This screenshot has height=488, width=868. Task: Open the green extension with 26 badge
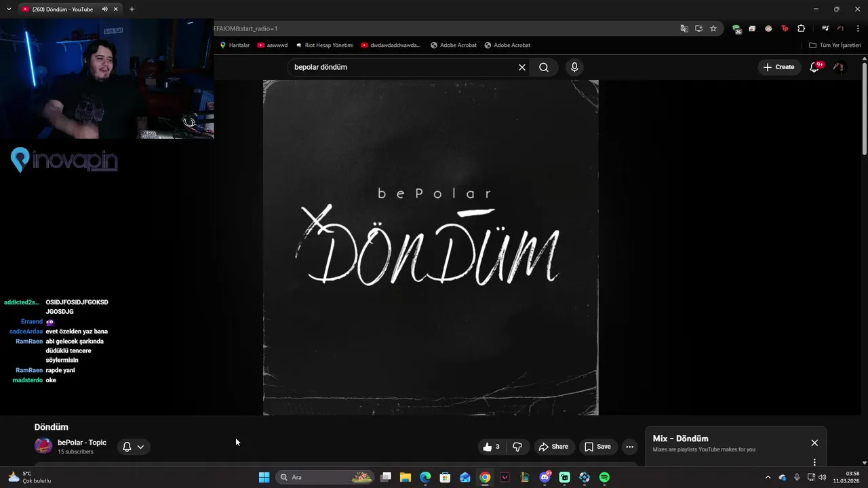click(736, 28)
